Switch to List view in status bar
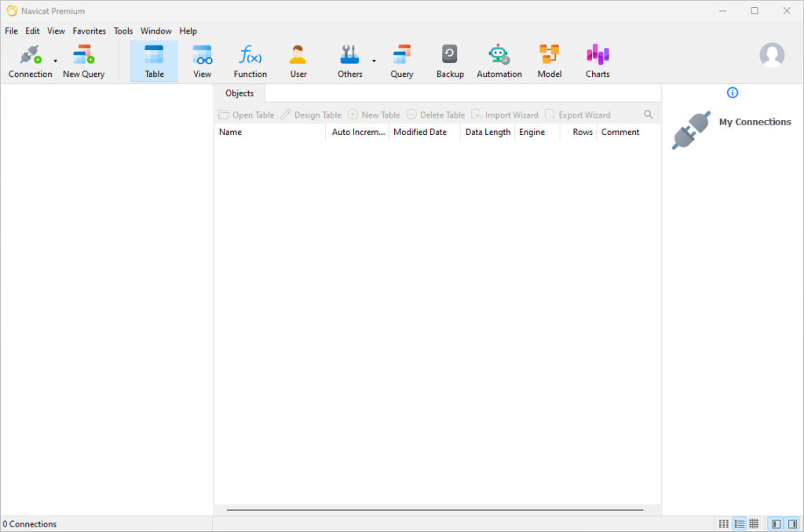 tap(723, 524)
